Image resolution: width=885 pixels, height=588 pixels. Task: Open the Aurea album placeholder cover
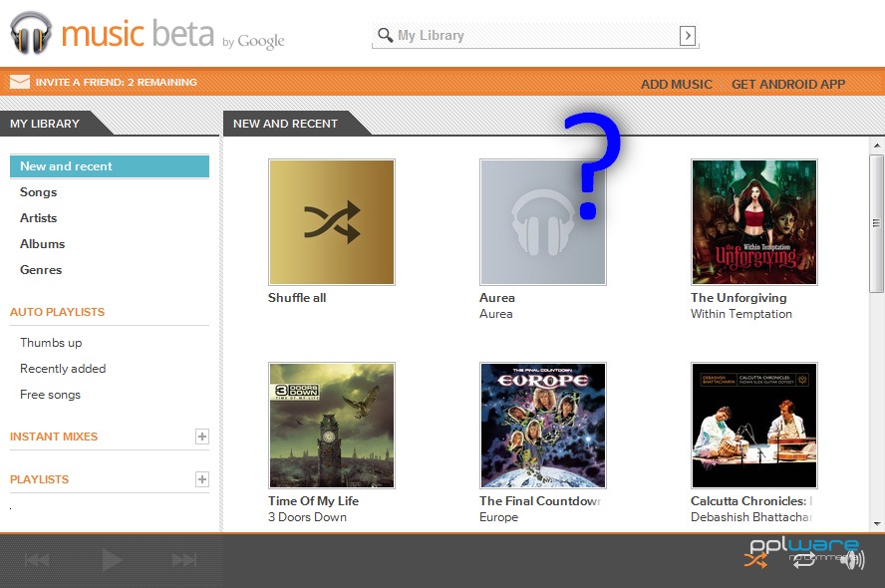(x=542, y=222)
